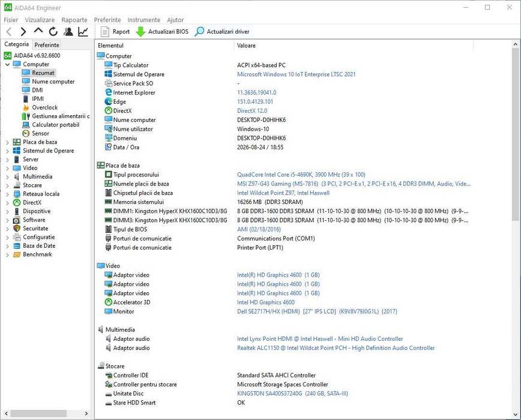Select the Baza de Date database icon
521x420 pixels.
coord(17,245)
